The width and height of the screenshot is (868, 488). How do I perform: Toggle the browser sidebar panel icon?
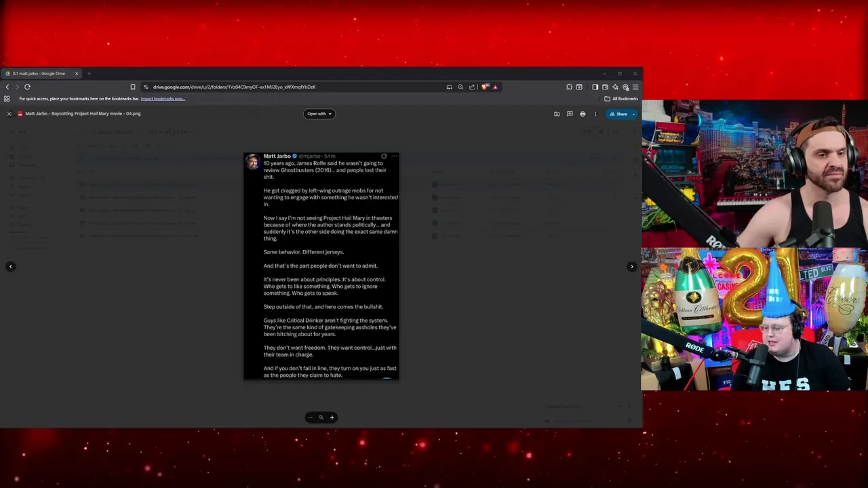[x=595, y=87]
